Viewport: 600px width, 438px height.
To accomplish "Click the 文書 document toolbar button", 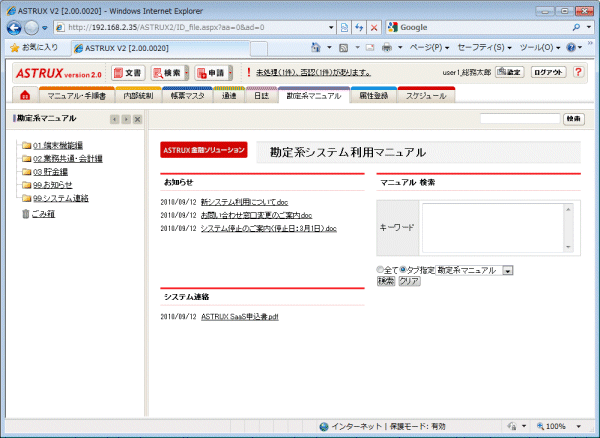I will (x=128, y=73).
